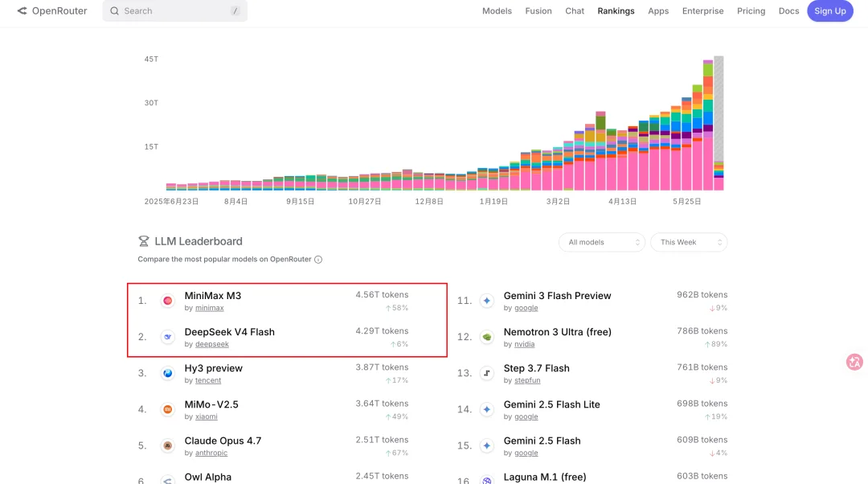This screenshot has height=484, width=868.
Task: Click the pink translate floating icon
Action: [854, 362]
